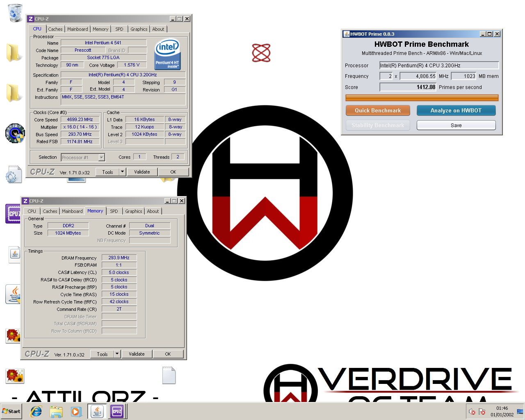
Task: Click the volume muted tray icon
Action: [472, 411]
